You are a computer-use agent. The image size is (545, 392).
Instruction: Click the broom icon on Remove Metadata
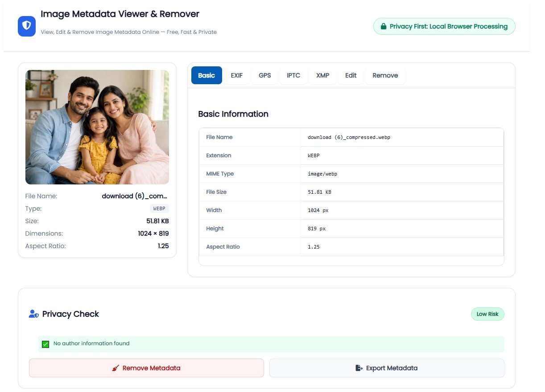click(116, 368)
